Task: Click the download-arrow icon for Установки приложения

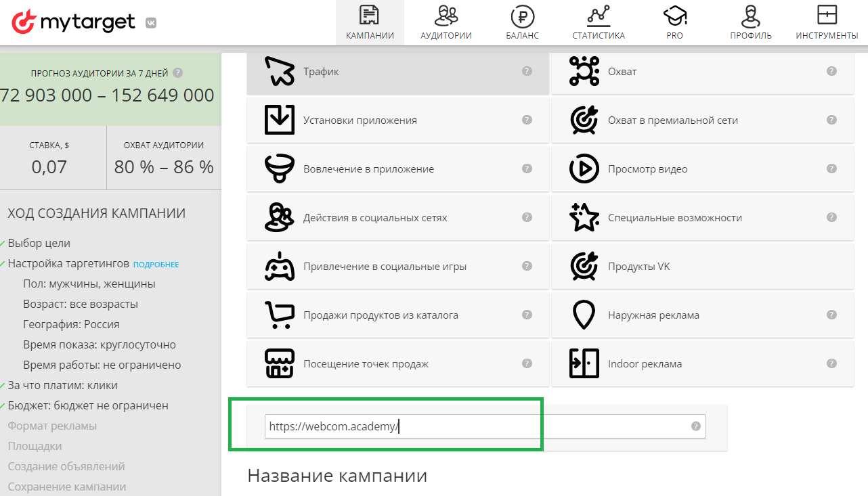Action: pos(279,120)
